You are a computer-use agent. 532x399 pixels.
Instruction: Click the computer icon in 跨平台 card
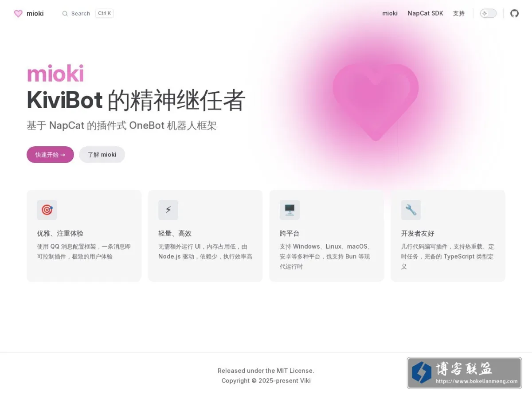(289, 210)
